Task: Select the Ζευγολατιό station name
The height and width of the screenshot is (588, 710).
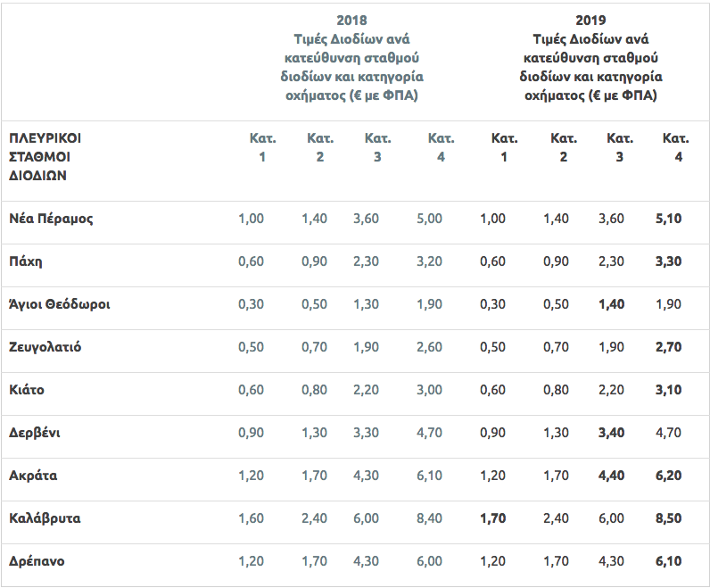Action: [45, 347]
